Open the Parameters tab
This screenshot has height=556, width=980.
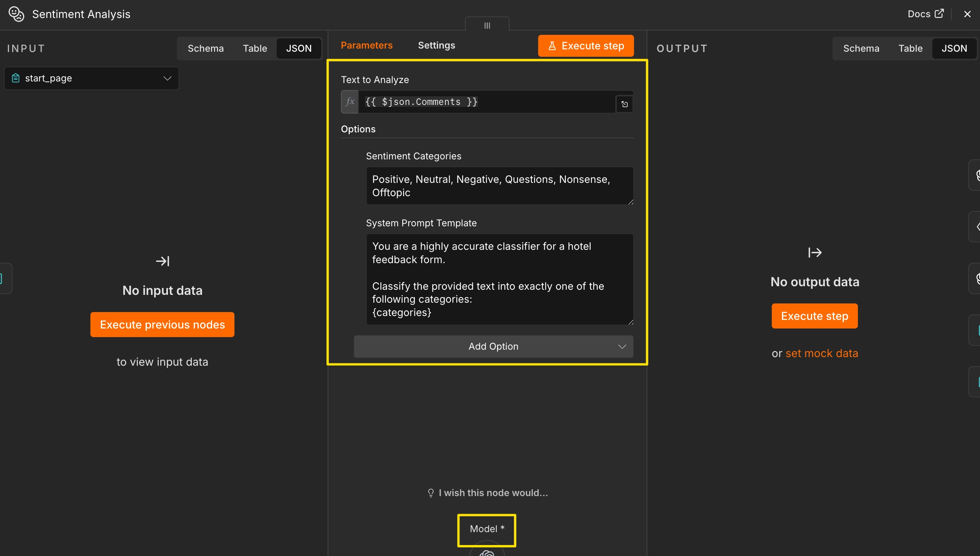[366, 45]
